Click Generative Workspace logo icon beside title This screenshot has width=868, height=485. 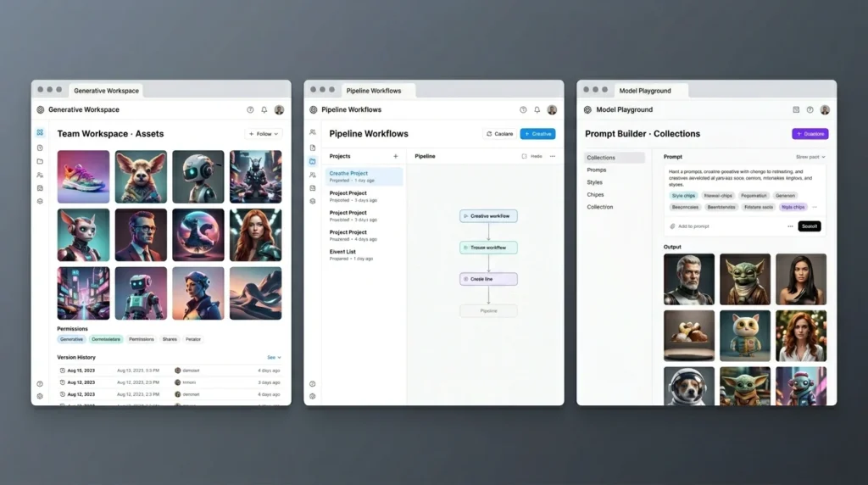tap(41, 109)
